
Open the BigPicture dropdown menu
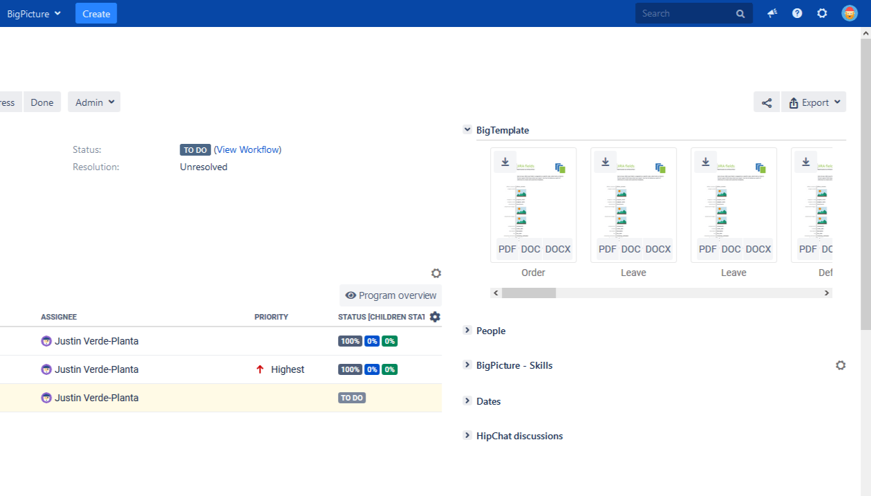coord(33,14)
